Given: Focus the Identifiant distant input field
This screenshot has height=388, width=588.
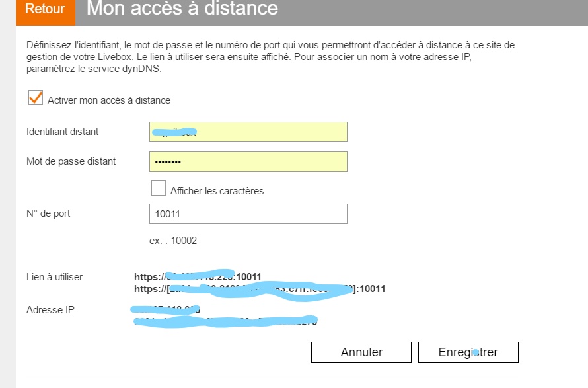Looking at the screenshot, I should pos(248,132).
